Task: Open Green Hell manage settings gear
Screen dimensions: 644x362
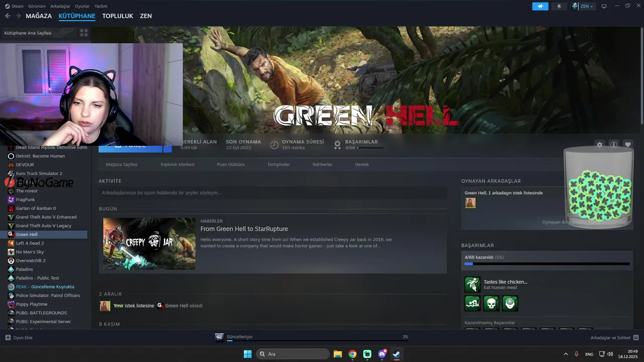Action: click(599, 144)
